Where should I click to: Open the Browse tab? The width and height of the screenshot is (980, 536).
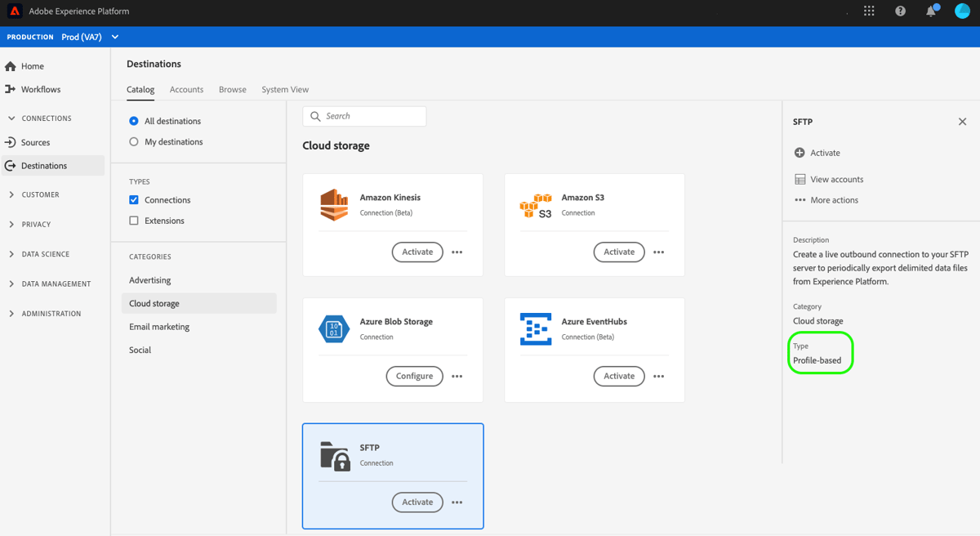point(232,89)
